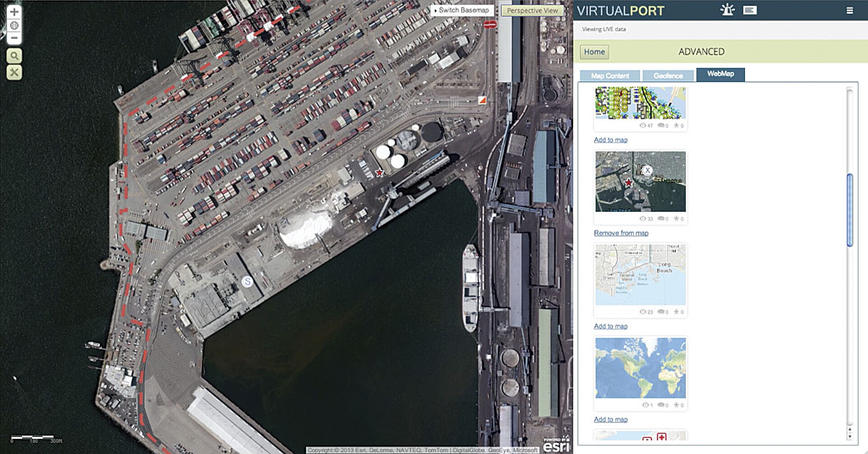
Task: Click the blue WebMap list scrollbar thumb
Action: point(849,210)
